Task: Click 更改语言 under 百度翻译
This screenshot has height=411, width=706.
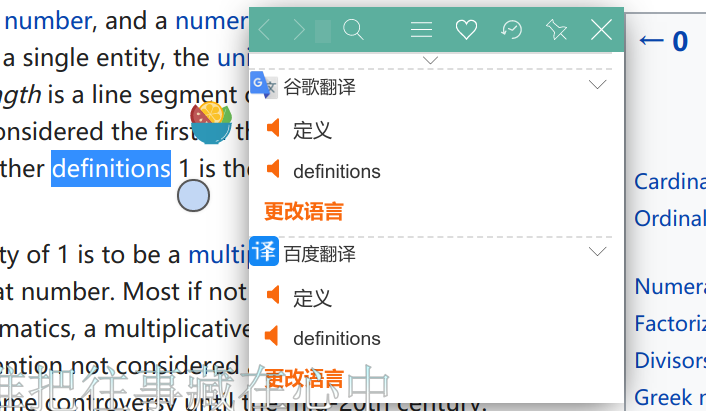Action: tap(304, 378)
